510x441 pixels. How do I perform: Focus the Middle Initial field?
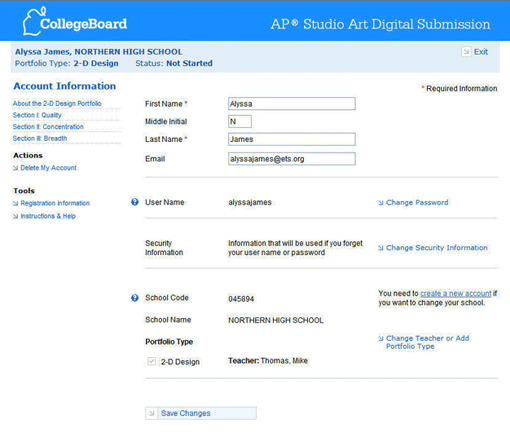point(240,121)
